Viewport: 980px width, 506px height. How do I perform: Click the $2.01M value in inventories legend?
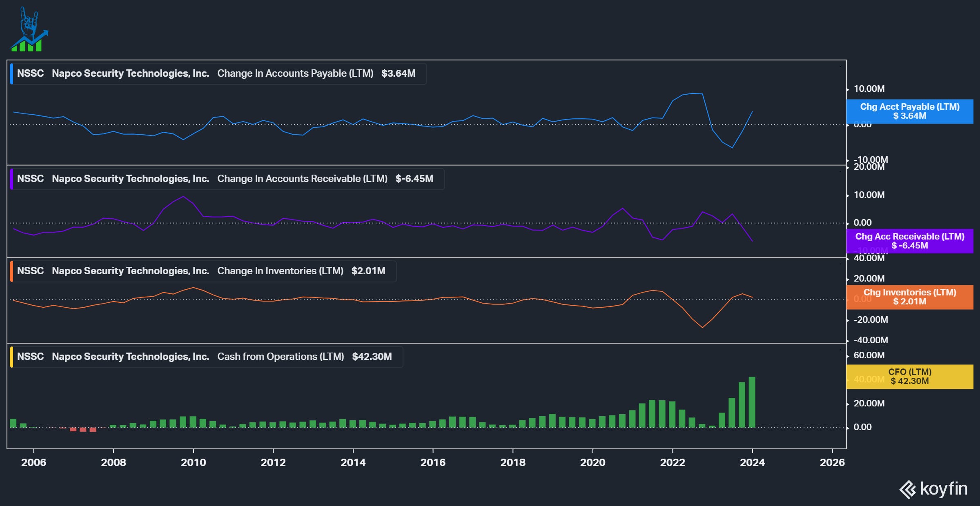368,271
